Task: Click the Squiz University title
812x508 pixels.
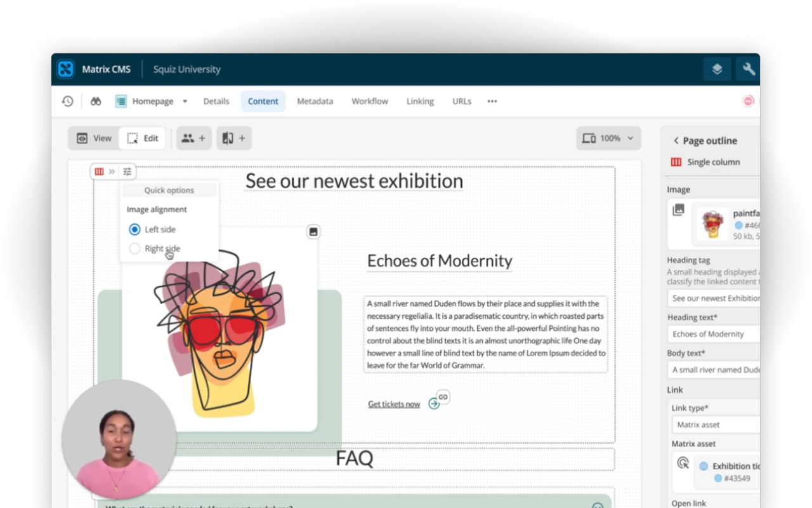Action: 187,69
